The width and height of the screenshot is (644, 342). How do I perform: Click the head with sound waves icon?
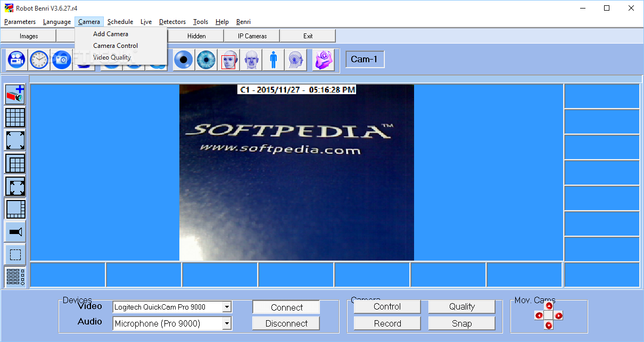point(295,60)
